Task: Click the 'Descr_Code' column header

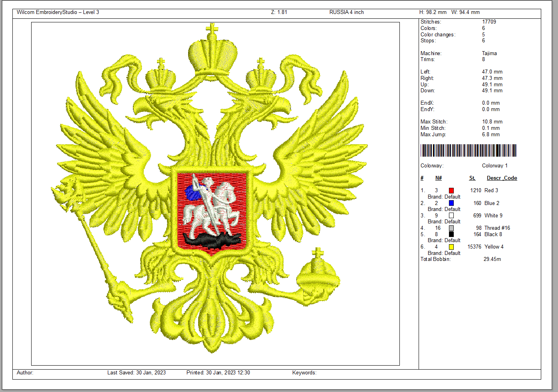Action: (x=502, y=178)
